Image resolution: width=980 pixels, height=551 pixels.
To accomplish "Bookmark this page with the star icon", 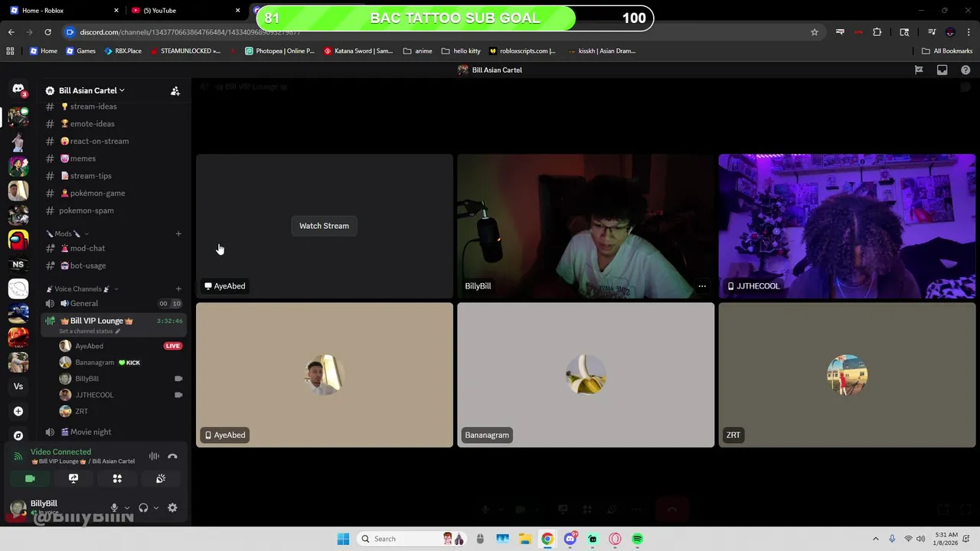I will 815,32.
